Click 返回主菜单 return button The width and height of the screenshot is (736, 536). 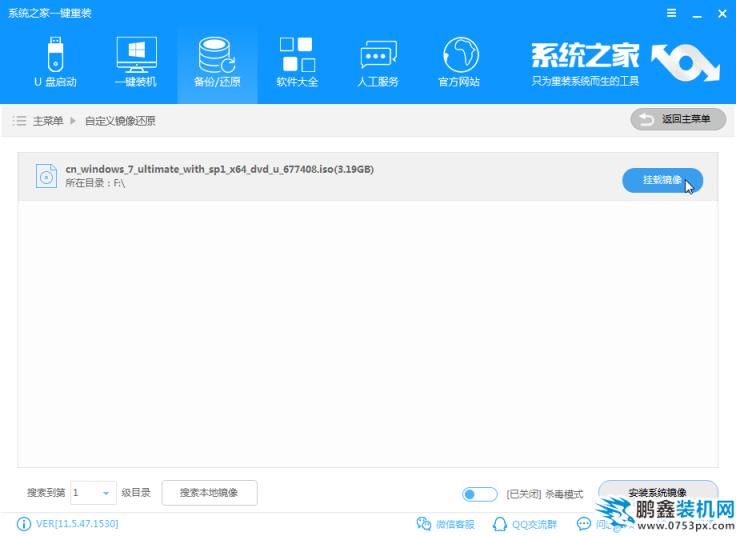click(x=678, y=119)
